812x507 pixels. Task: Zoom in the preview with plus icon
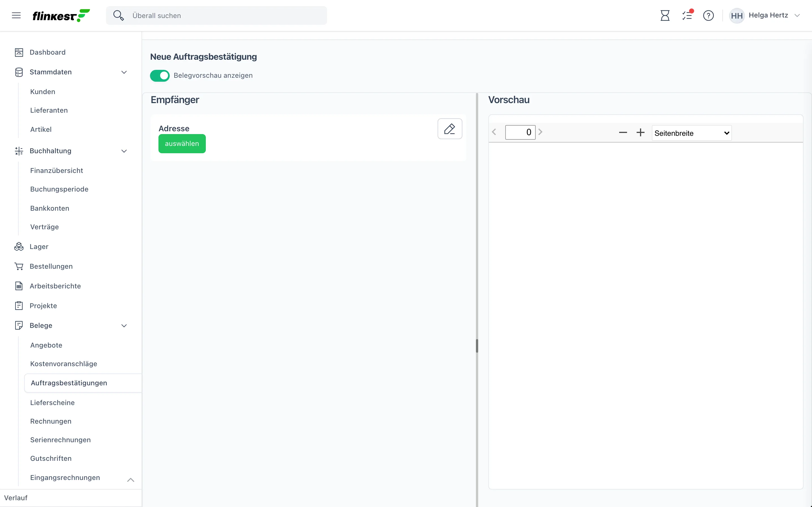[x=641, y=133]
